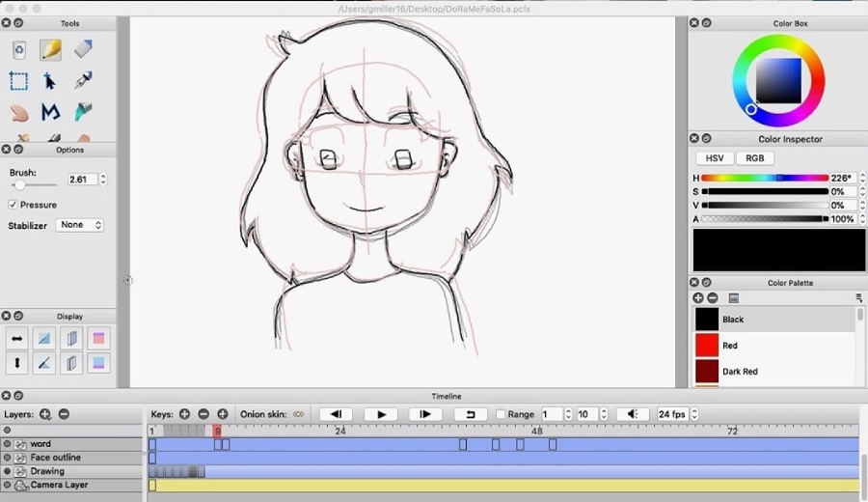Click the fps stepper arrows
This screenshot has height=502, width=868.
(693, 414)
